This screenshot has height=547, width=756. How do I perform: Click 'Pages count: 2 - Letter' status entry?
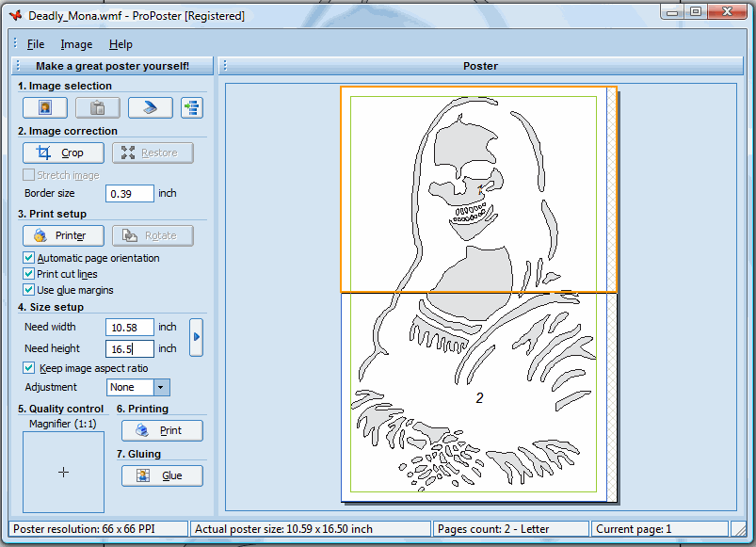tap(511, 529)
